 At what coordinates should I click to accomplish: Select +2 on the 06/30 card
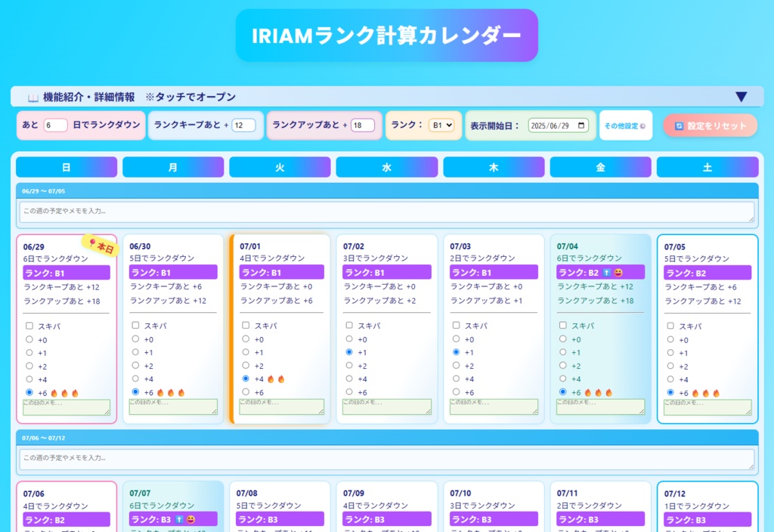pos(136,365)
